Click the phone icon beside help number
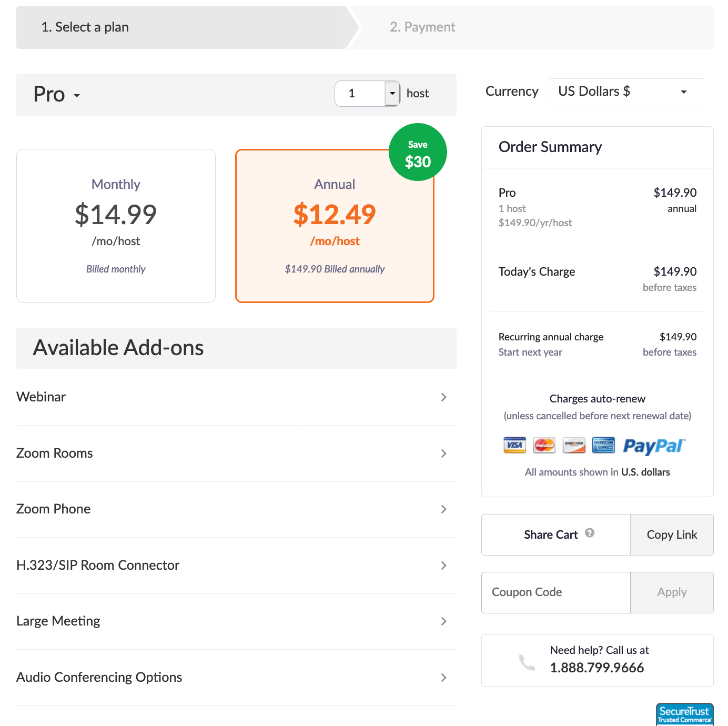Screen dimensions: 728x726 coord(527,662)
